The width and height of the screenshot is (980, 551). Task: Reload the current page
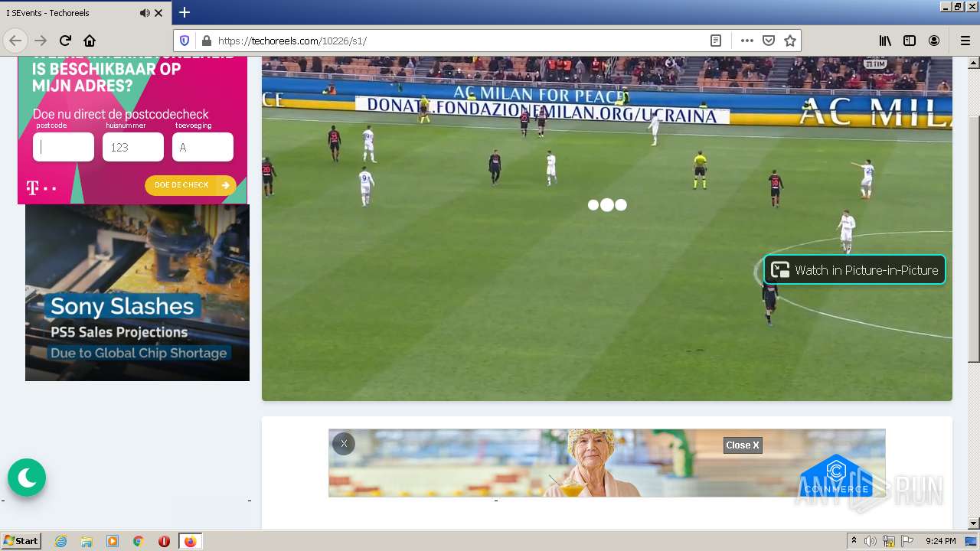click(x=65, y=41)
